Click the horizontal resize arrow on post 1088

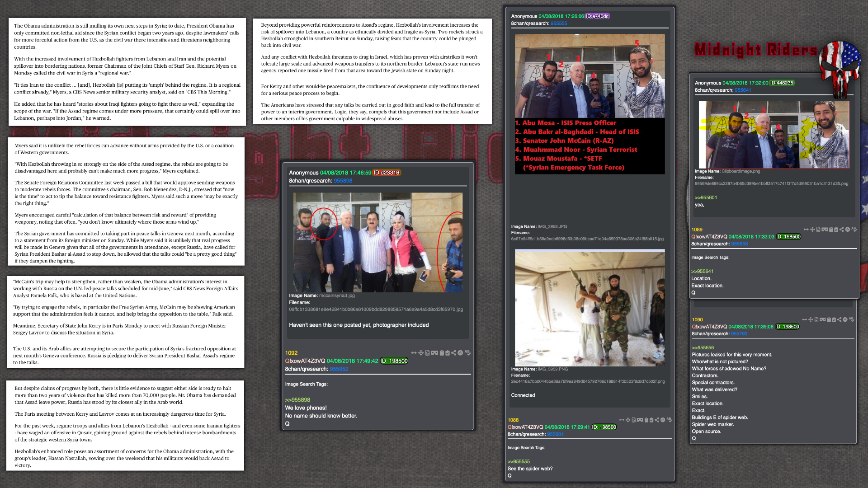tap(622, 420)
